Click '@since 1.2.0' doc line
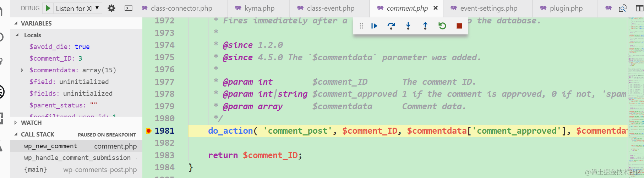 pyautogui.click(x=253, y=45)
